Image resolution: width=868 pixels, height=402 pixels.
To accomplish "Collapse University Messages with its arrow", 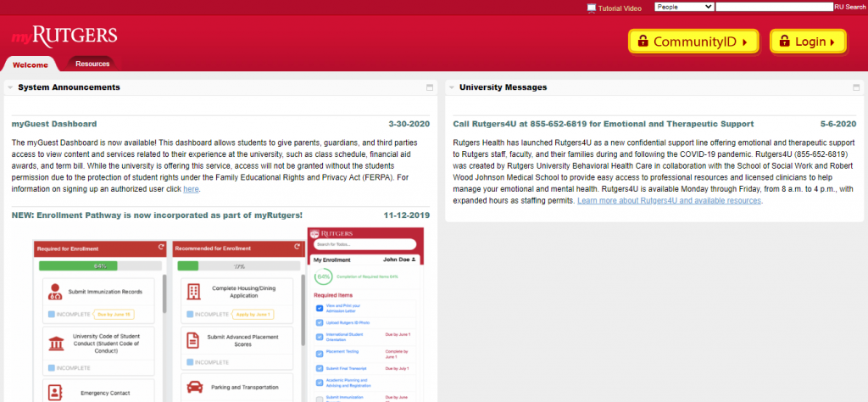I will pos(451,87).
